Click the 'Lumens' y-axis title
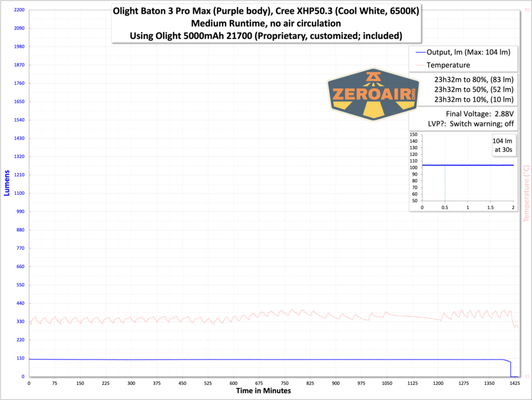Screen dimensions: 532x400 coord(7,183)
